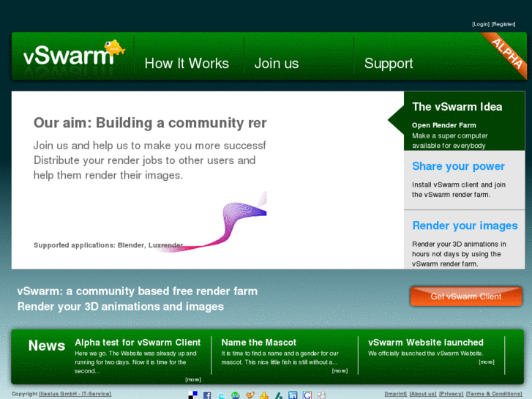
Task: Click more under Name the Mascot
Action: [340, 371]
